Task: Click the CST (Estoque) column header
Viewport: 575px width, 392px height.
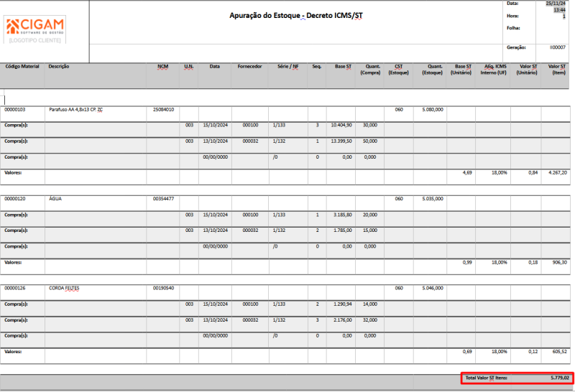Action: (399, 70)
